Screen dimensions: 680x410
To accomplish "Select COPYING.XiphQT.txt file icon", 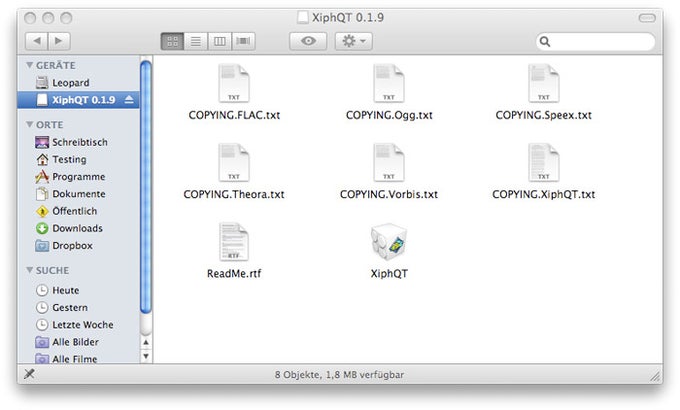I will [543, 163].
